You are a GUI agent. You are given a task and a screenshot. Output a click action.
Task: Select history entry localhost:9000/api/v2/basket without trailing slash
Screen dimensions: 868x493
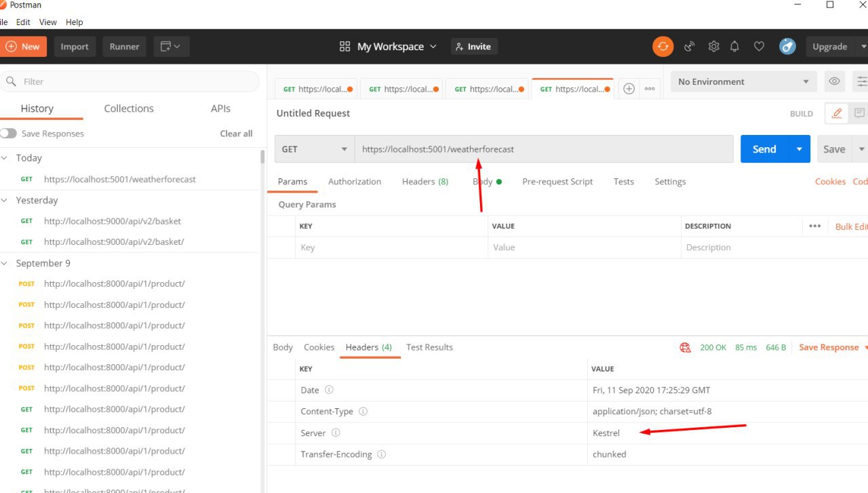pos(112,221)
